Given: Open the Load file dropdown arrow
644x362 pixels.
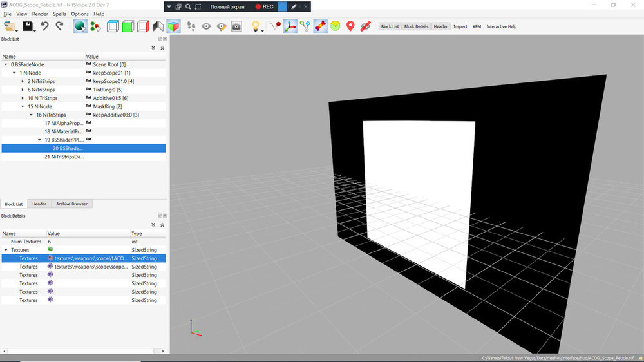Looking at the screenshot, I should coord(17,30).
